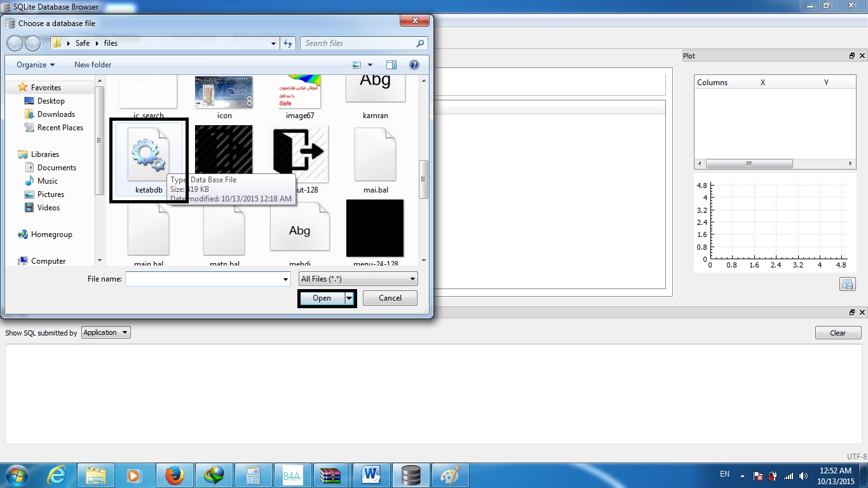Click the search magnifier icon
This screenshot has width=868, height=488.
pos(420,43)
